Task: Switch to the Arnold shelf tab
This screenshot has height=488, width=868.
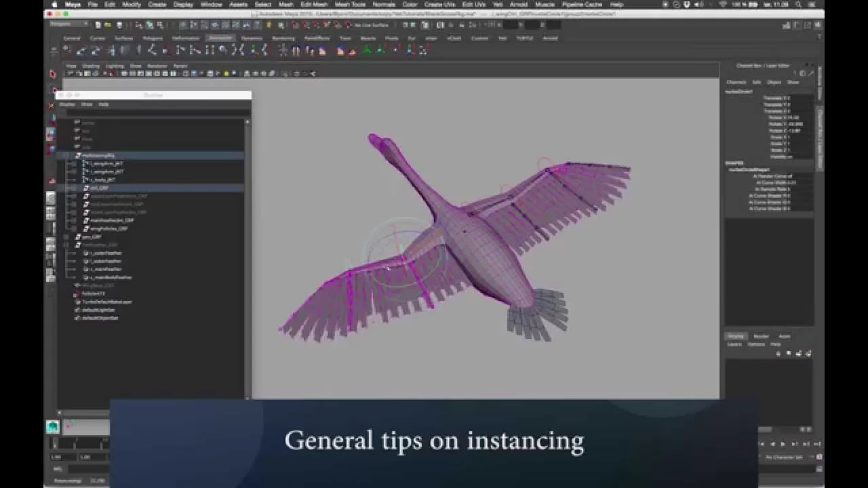Action: pyautogui.click(x=550, y=38)
